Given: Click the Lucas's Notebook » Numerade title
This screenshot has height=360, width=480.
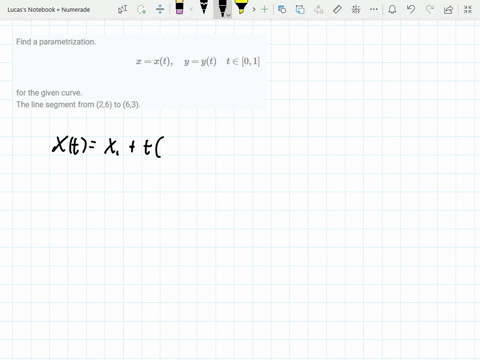Looking at the screenshot, I should [x=49, y=10].
